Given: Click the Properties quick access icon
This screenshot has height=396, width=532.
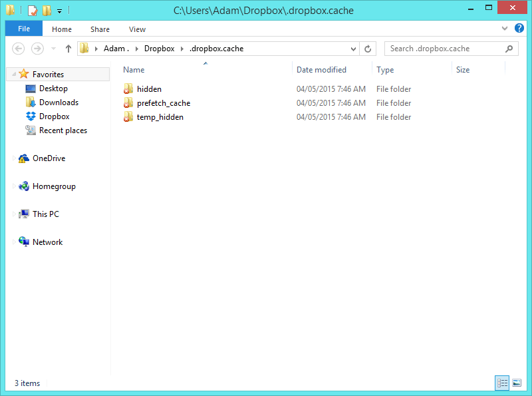Looking at the screenshot, I should 32,11.
